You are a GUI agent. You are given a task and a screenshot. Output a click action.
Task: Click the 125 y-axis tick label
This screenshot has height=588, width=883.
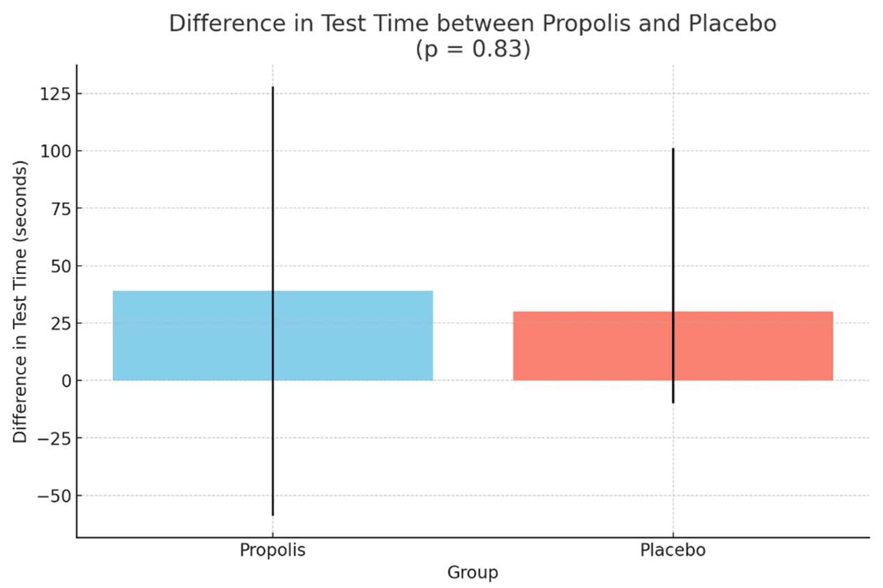[55, 94]
